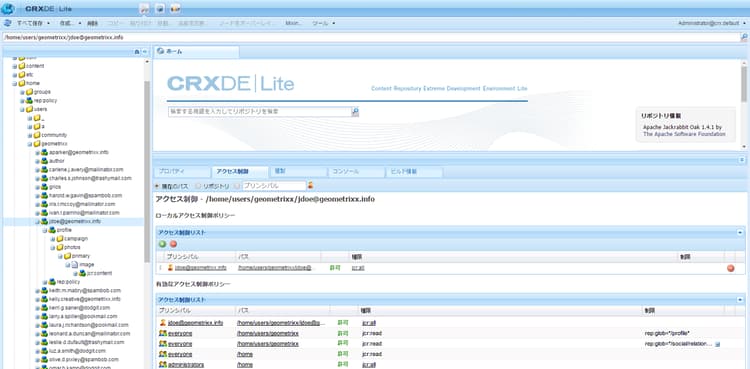Image resolution: width=750 pixels, height=369 pixels.
Task: Click the 削除 toolbar button
Action: click(92, 23)
